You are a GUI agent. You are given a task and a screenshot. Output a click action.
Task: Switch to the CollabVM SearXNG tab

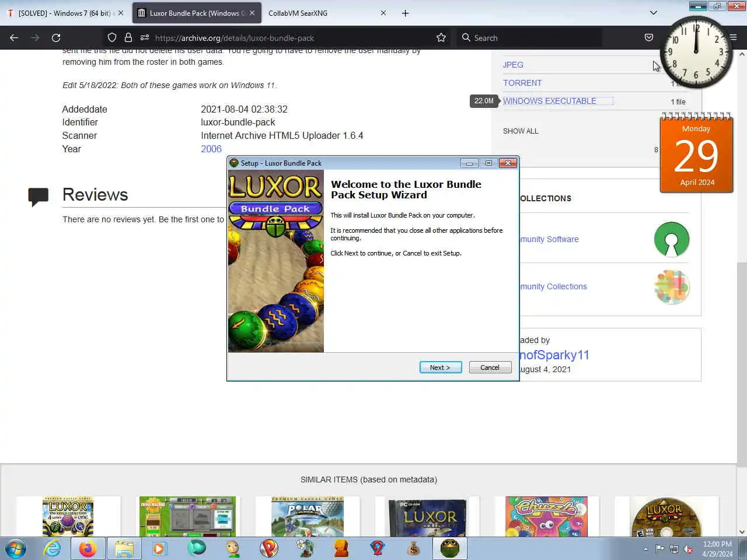(x=327, y=13)
